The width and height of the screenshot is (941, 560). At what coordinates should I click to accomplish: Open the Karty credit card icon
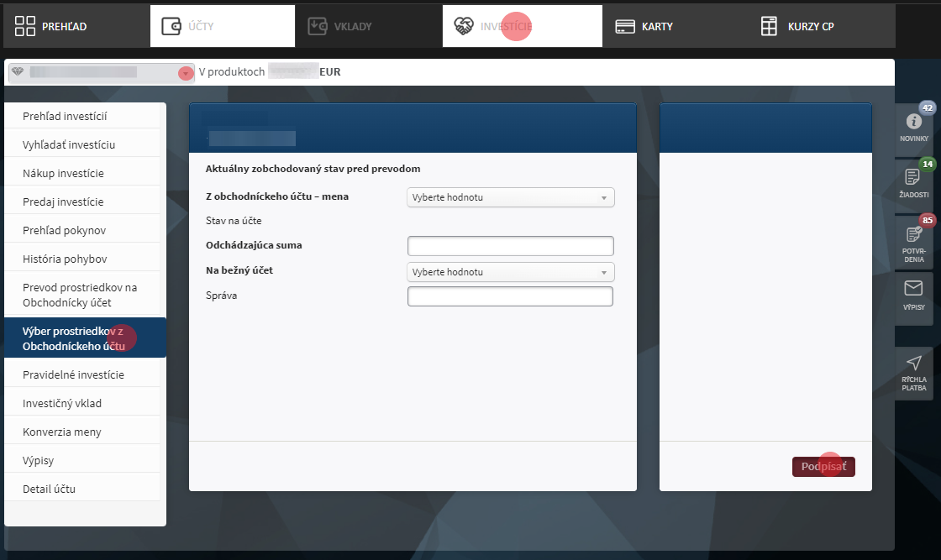[624, 26]
